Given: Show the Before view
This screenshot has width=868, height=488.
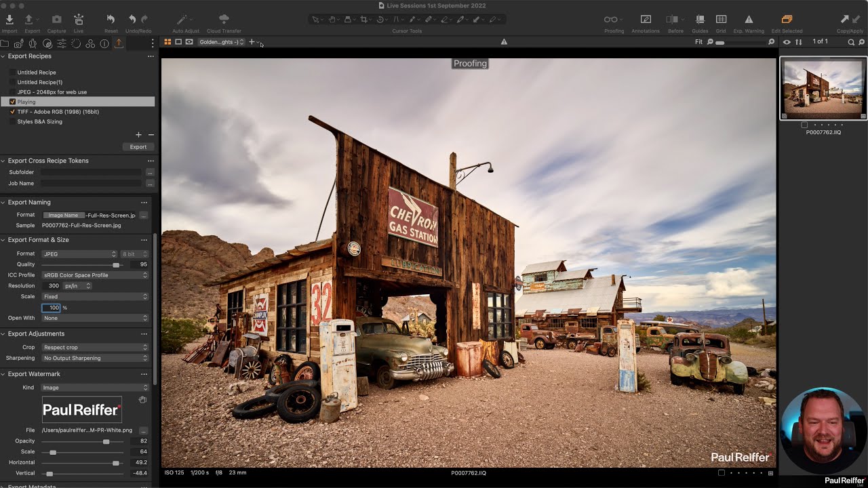Looking at the screenshot, I should (673, 20).
